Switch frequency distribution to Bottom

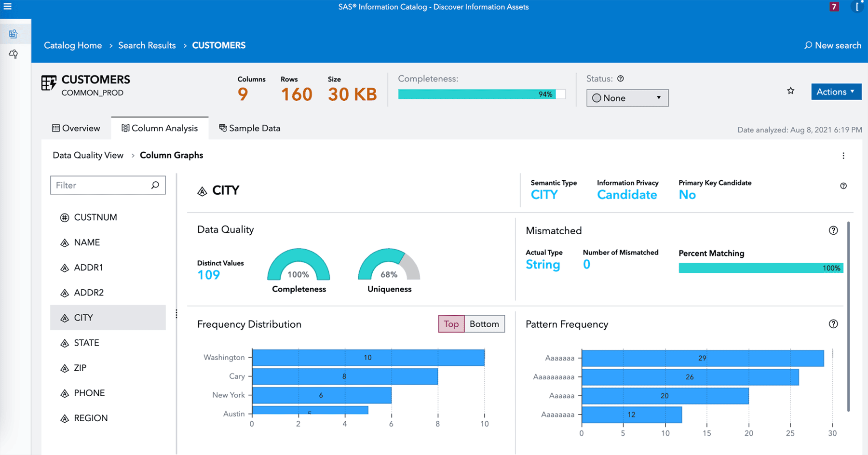[484, 324]
